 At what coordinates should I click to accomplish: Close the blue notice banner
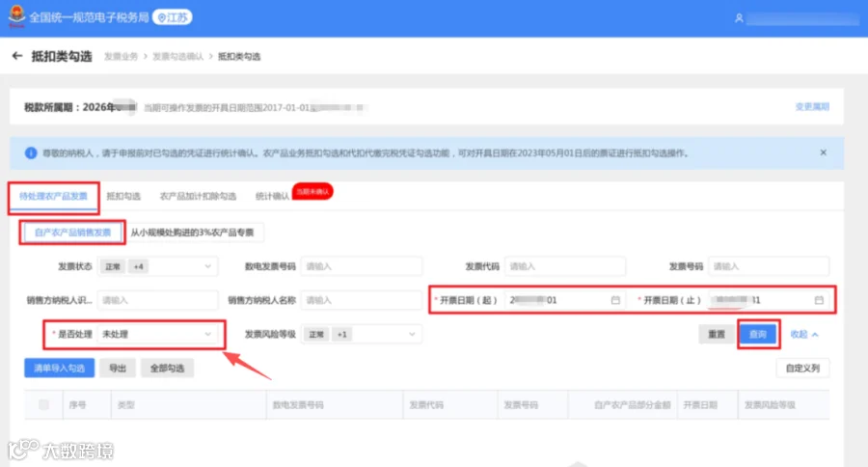tap(824, 152)
